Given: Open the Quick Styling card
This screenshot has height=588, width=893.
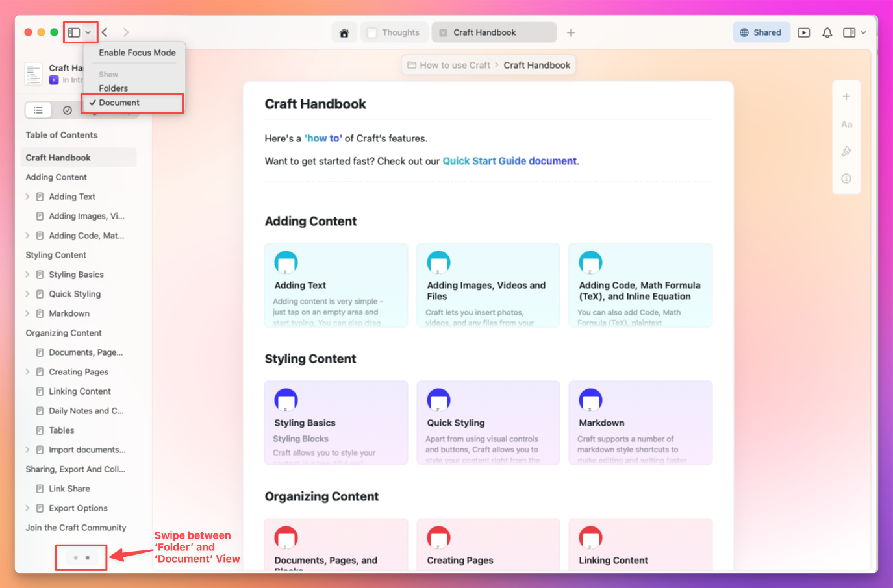Looking at the screenshot, I should 488,423.
